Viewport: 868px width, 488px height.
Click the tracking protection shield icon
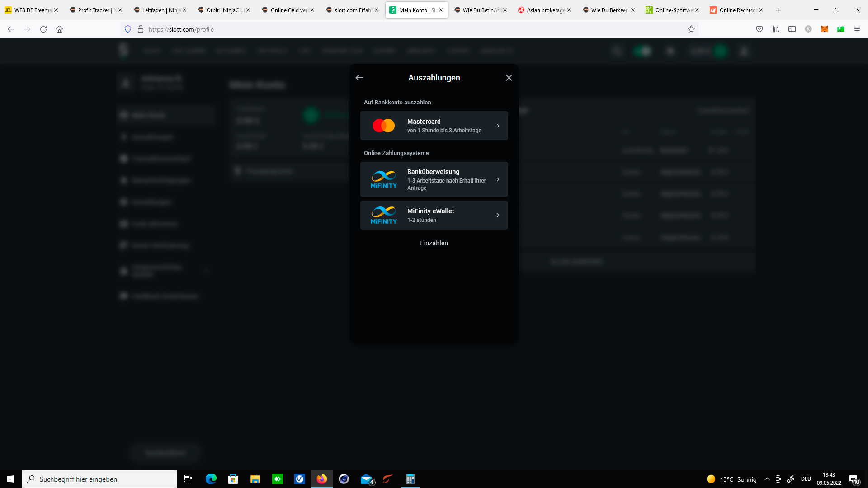tap(128, 29)
